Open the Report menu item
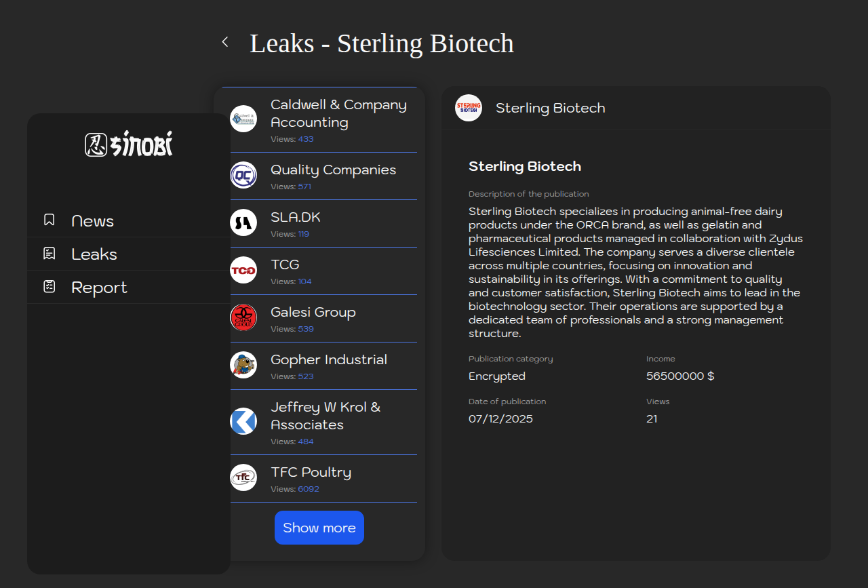 click(x=99, y=288)
